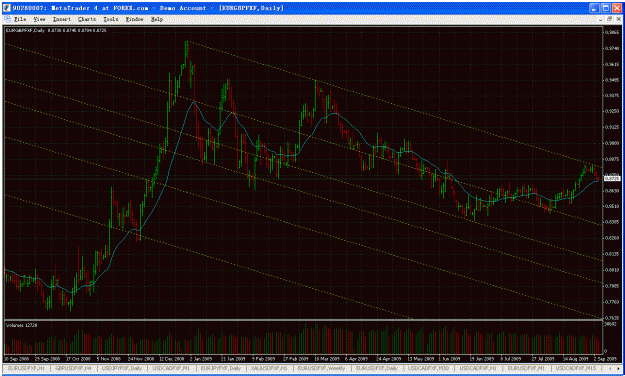
Task: Minimize the MetaTrader main window
Action: pos(594,8)
